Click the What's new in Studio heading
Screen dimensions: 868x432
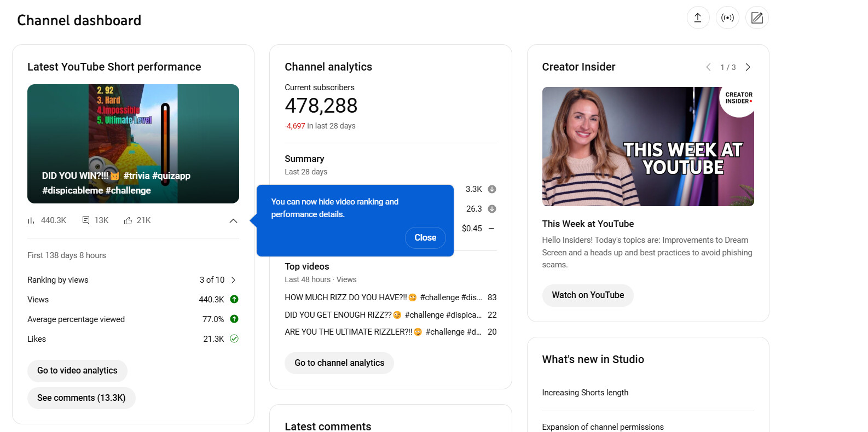[593, 359]
